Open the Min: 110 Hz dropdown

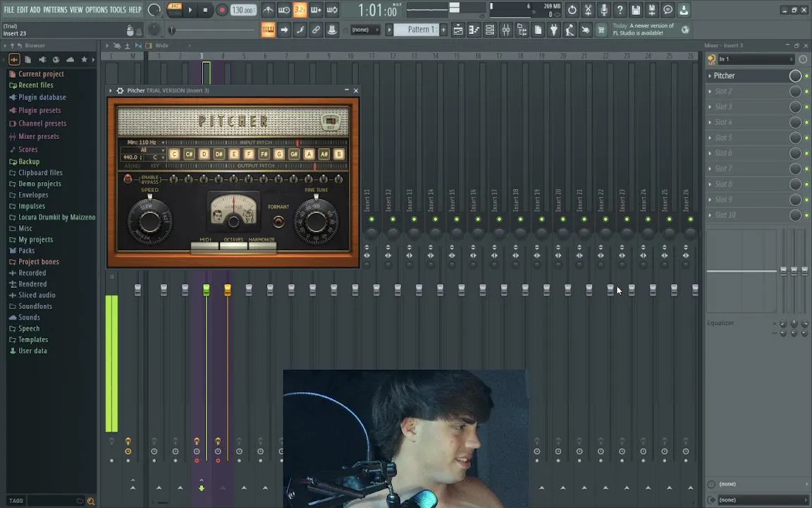point(145,142)
